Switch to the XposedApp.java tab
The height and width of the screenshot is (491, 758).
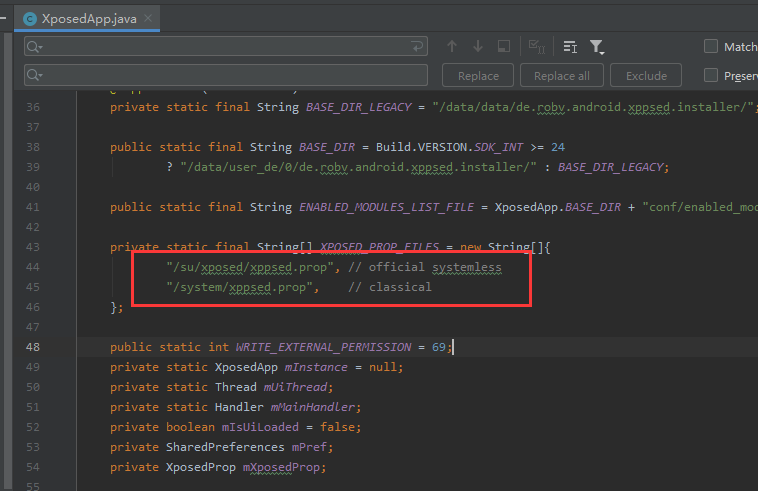pos(88,19)
